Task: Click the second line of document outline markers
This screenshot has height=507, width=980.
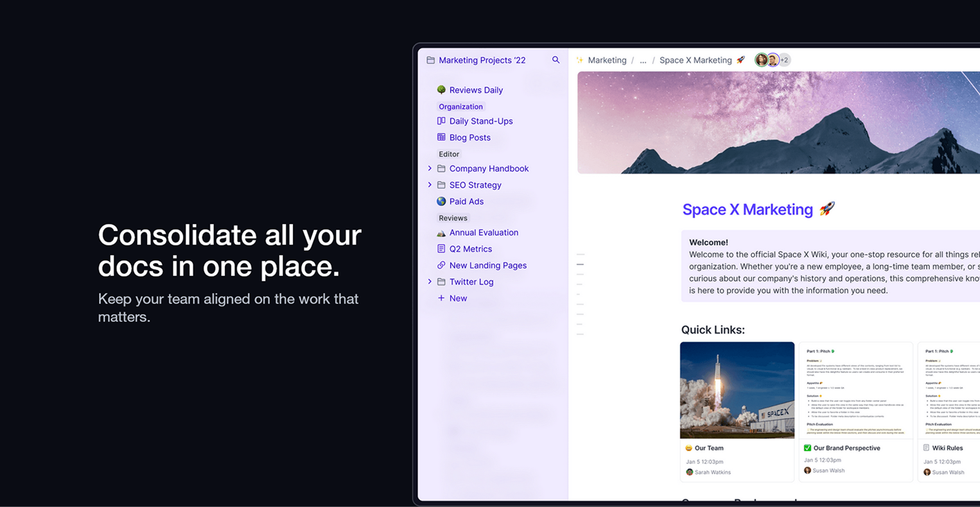Action: [x=580, y=264]
